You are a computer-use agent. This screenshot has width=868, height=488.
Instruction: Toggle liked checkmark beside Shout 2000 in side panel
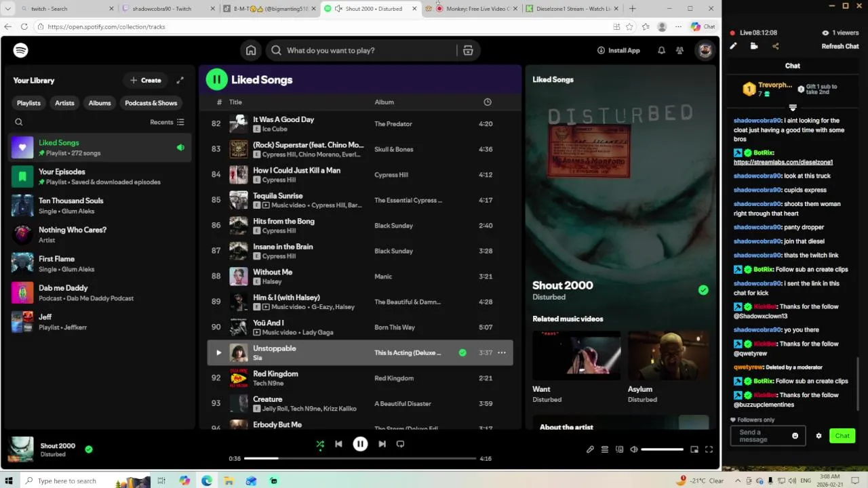pos(703,290)
